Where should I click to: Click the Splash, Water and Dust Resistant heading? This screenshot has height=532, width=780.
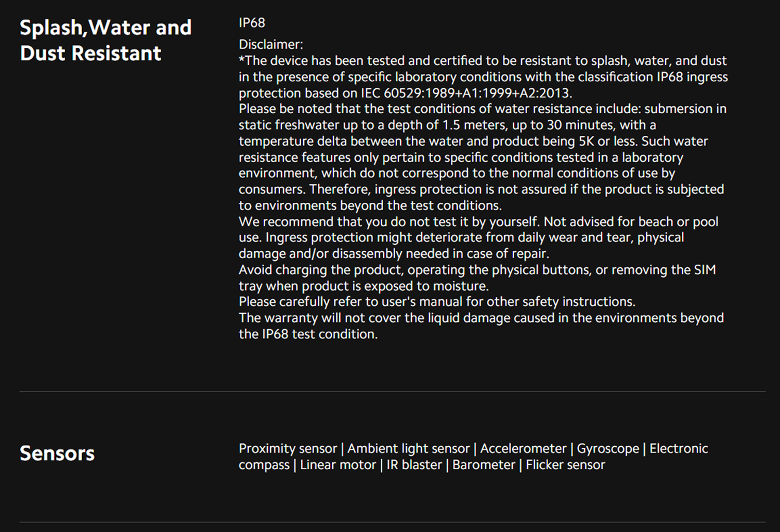tap(106, 40)
